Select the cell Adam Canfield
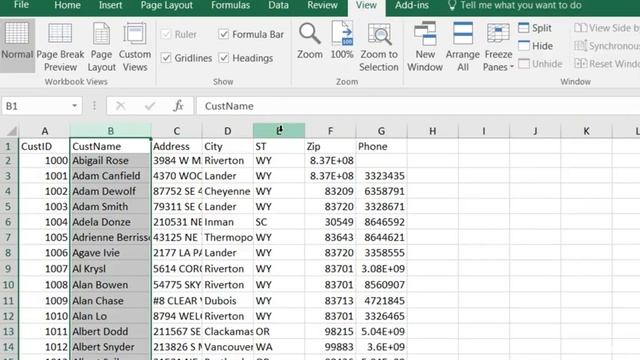 (110, 176)
